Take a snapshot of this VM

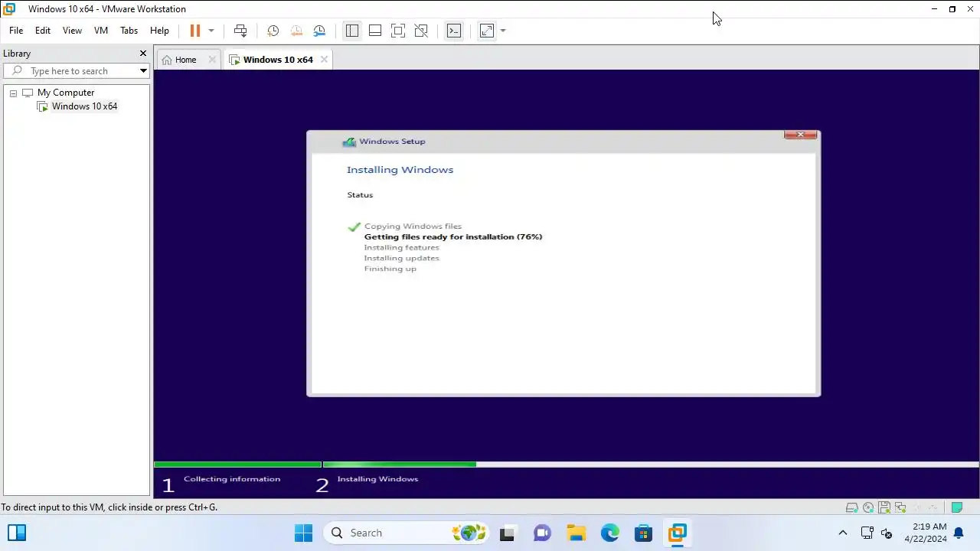[273, 31]
